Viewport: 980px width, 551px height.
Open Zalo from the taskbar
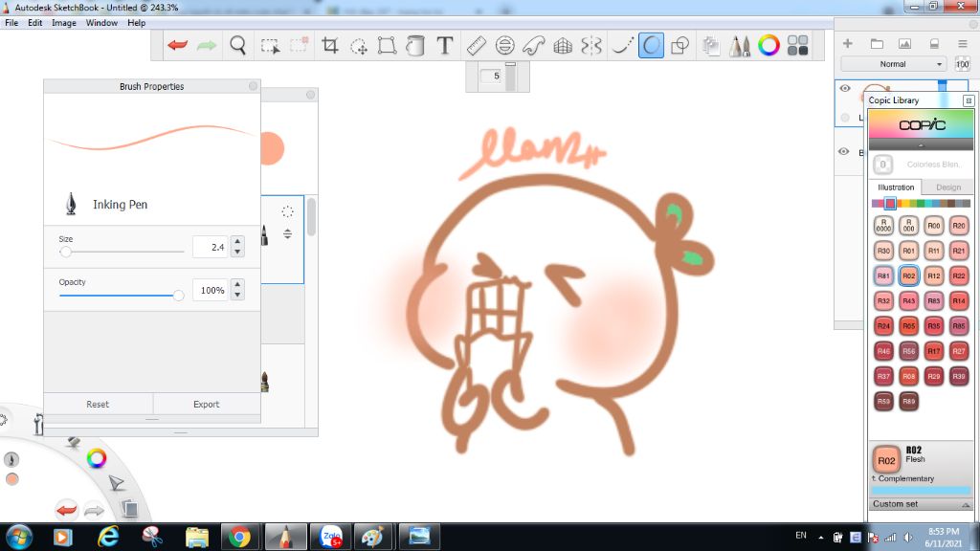[330, 537]
